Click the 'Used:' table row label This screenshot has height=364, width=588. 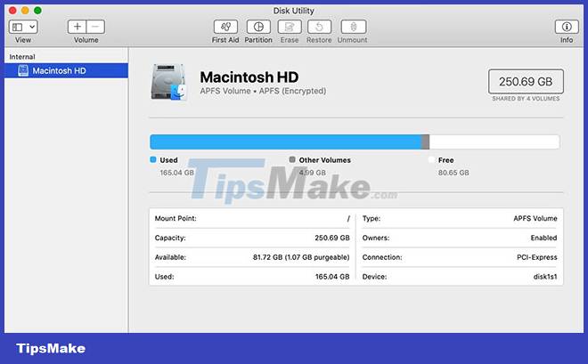click(164, 277)
